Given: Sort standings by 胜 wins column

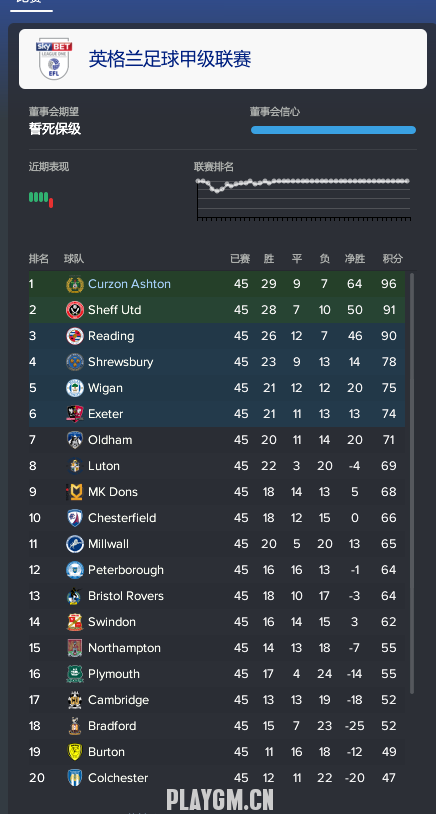Looking at the screenshot, I should (268, 259).
